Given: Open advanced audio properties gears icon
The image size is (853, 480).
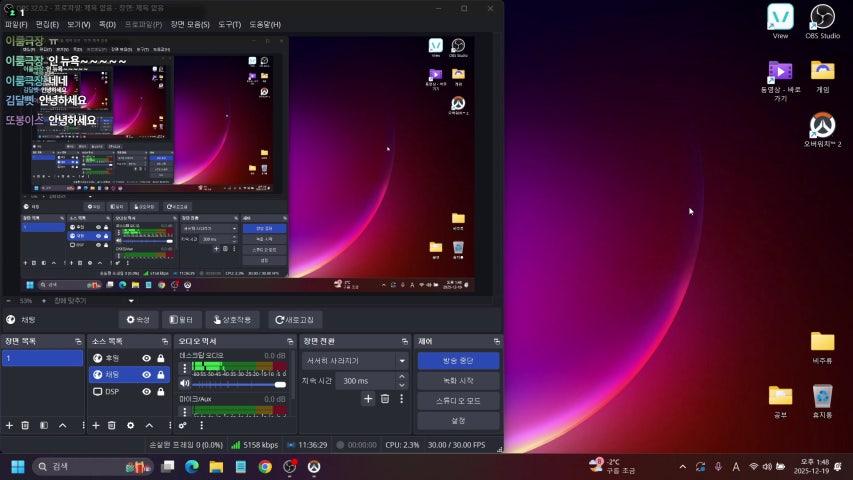Looking at the screenshot, I should pos(183,425).
